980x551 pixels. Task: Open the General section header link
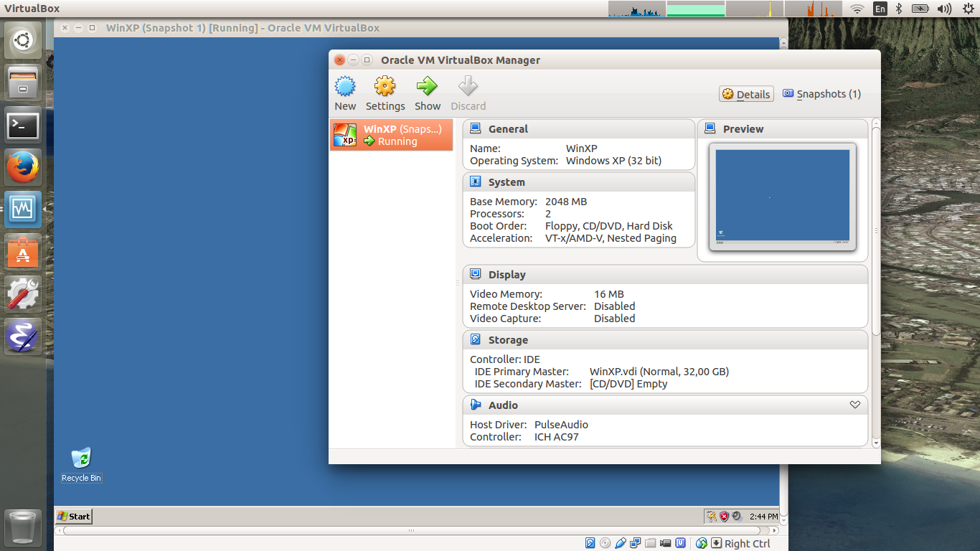[x=508, y=129]
